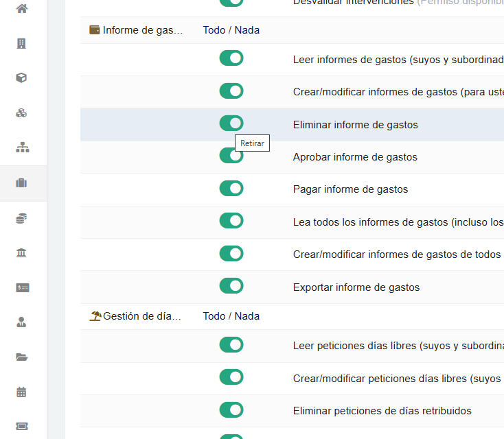Open the Projects hierarchy icon

[22, 147]
